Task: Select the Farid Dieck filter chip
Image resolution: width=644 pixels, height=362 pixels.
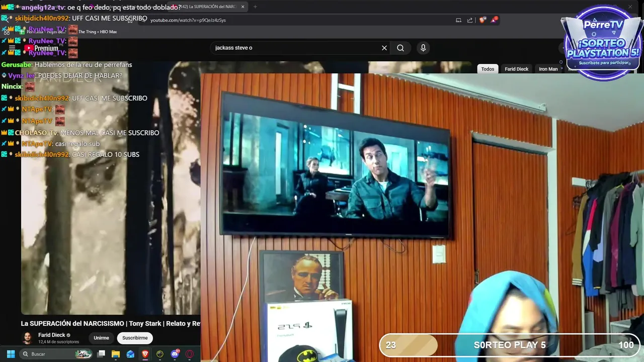Action: point(516,69)
